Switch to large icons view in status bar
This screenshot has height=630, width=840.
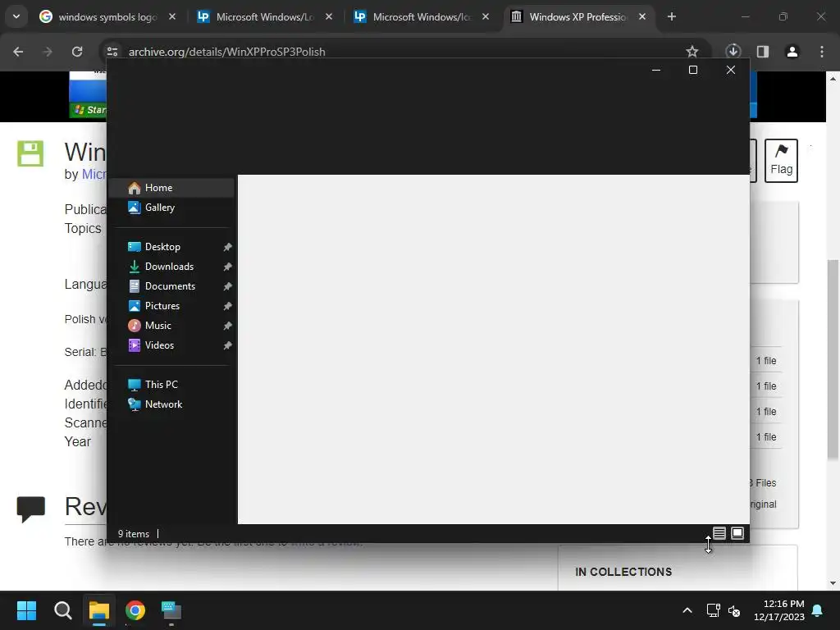737,533
